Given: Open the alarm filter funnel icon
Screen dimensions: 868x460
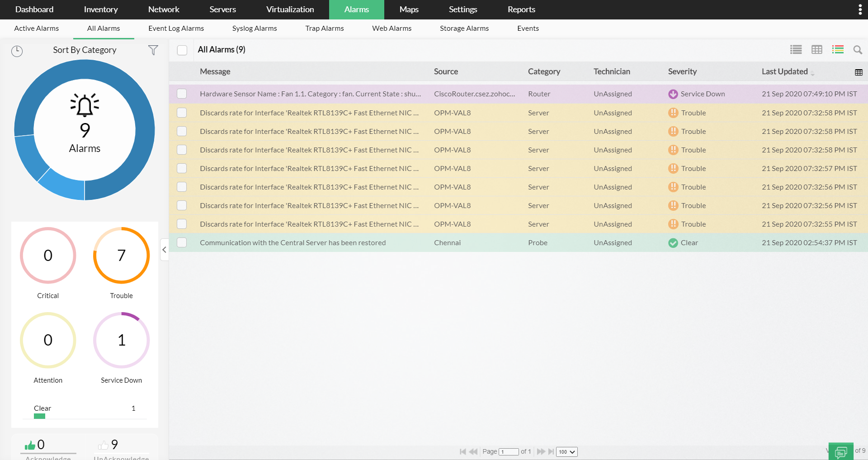Looking at the screenshot, I should pos(153,50).
